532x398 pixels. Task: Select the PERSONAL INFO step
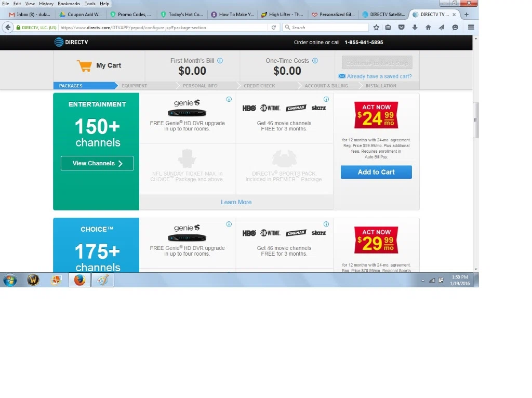coord(200,86)
